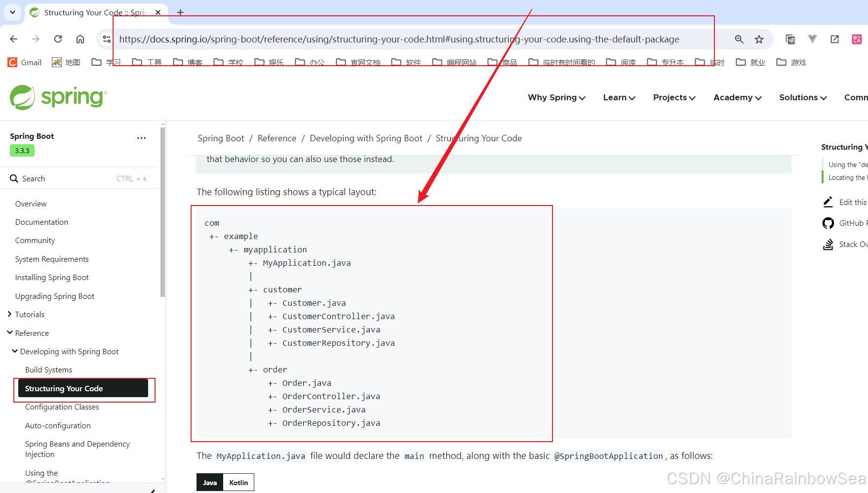Click the Spring Boot breadcrumb link
Screen dimensions: 868x493
221,138
